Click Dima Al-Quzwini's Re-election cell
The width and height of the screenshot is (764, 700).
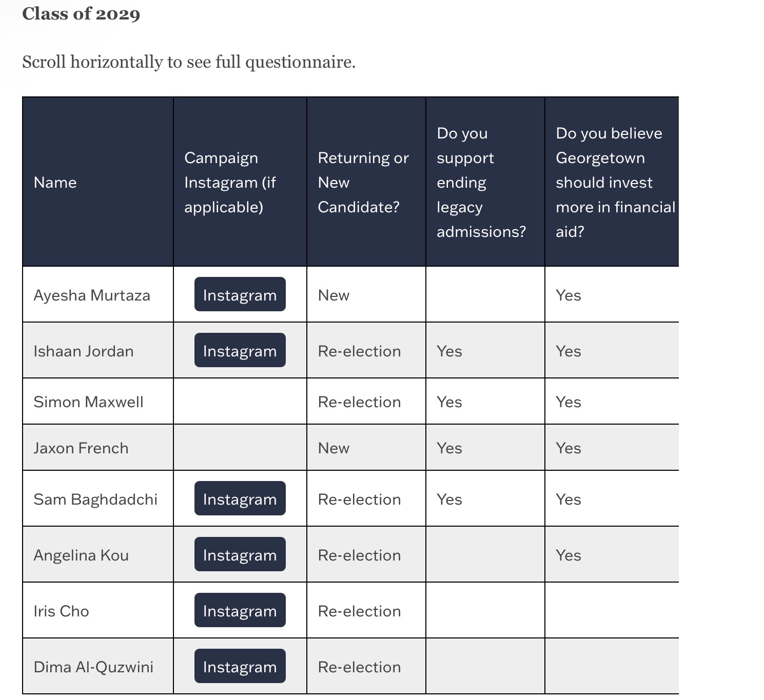click(359, 667)
